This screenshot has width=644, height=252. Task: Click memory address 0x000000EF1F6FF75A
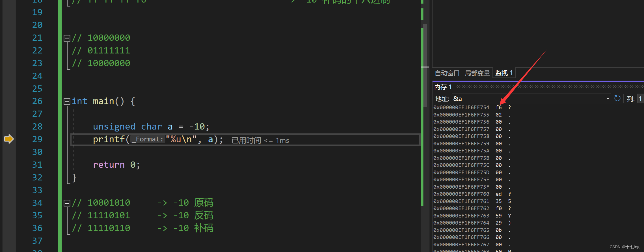pos(461,151)
